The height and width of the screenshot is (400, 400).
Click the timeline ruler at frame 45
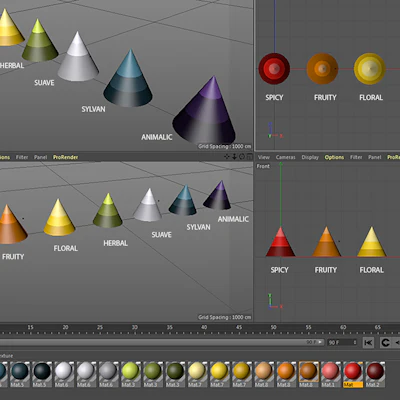pos(239,328)
